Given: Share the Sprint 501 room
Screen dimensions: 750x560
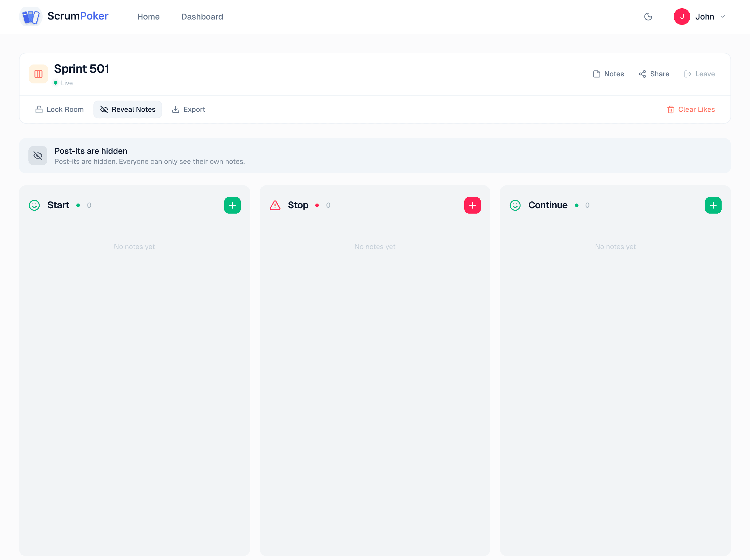Looking at the screenshot, I should tap(654, 74).
